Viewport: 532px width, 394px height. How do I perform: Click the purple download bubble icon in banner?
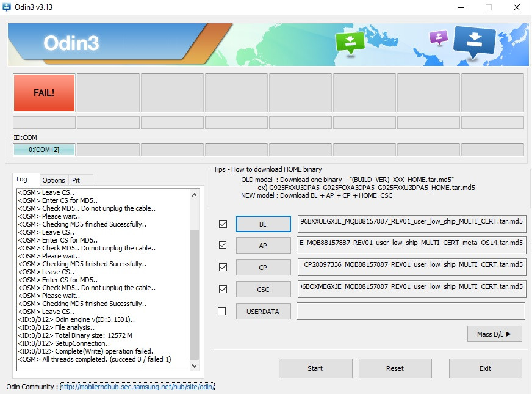click(x=439, y=37)
